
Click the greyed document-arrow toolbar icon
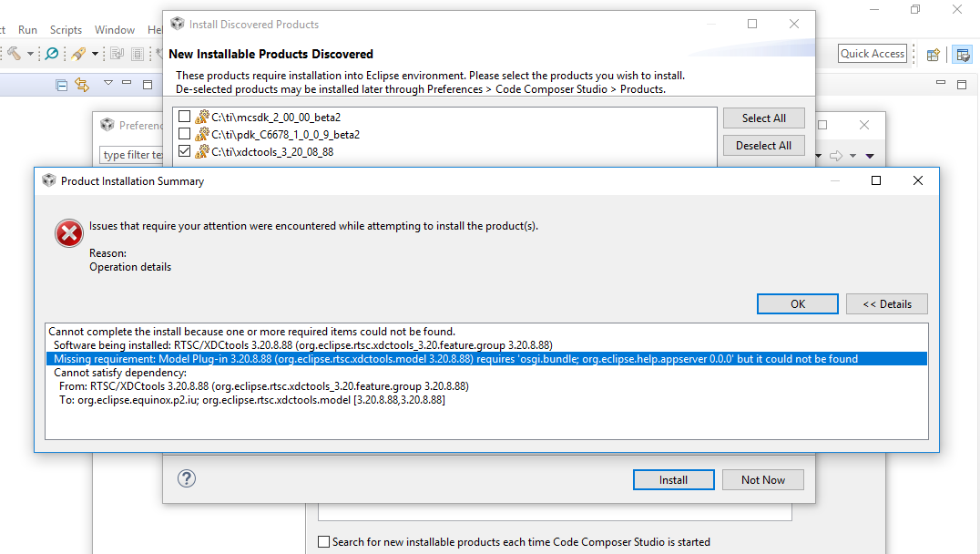pyautogui.click(x=117, y=54)
